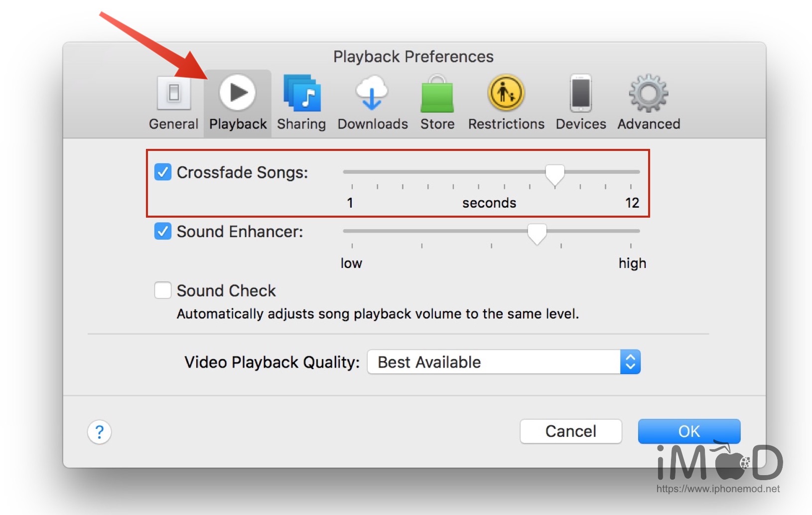812x515 pixels.
Task: Open help with the question mark button
Action: [x=100, y=432]
